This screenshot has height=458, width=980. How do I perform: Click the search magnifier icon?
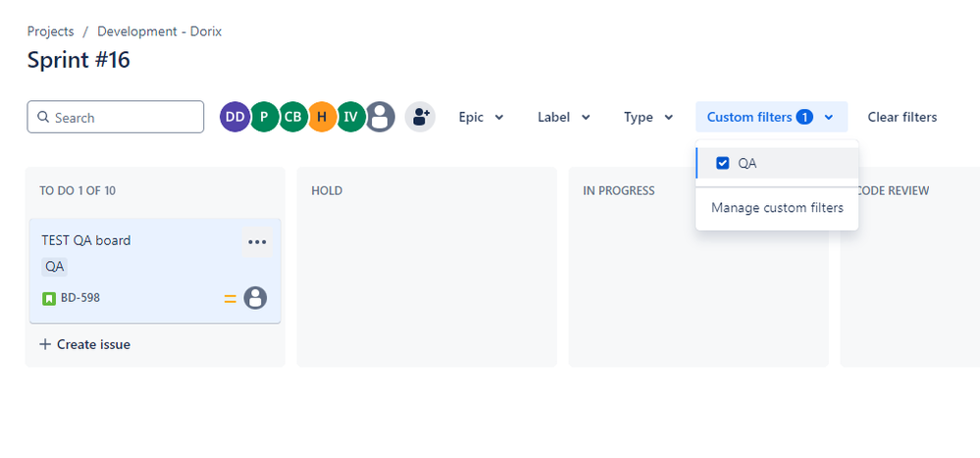point(43,117)
